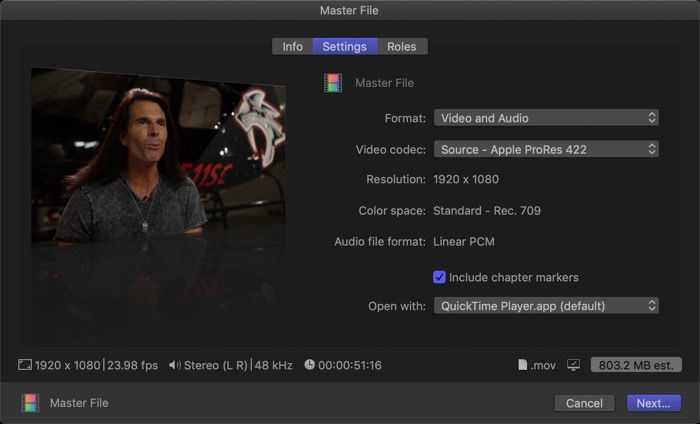Open the Format dropdown

point(546,118)
